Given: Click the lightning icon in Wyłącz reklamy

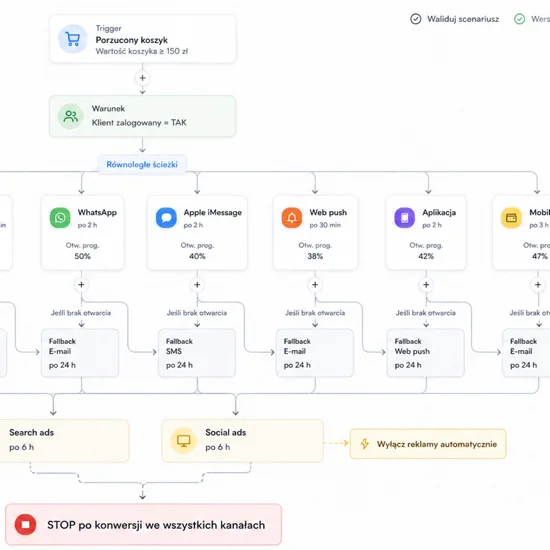Looking at the screenshot, I should (x=365, y=444).
